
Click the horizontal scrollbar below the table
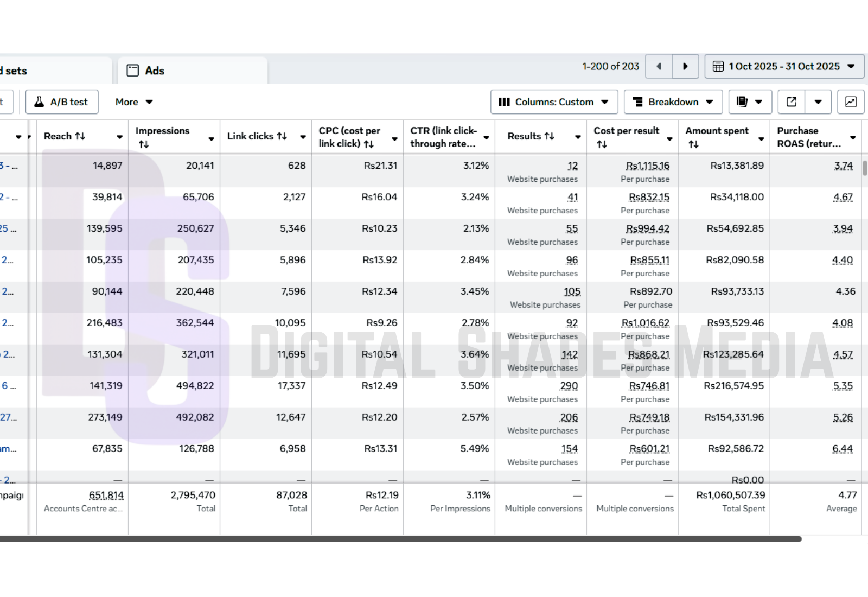click(x=400, y=539)
